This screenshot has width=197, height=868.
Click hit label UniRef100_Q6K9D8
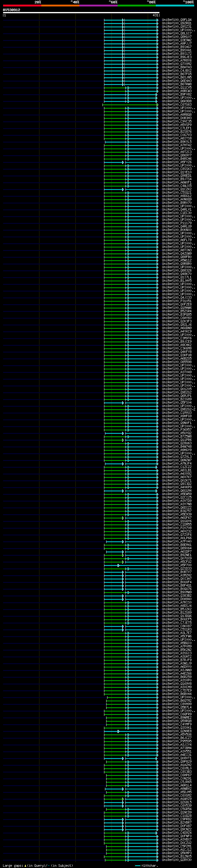pyautogui.click(x=177, y=101)
